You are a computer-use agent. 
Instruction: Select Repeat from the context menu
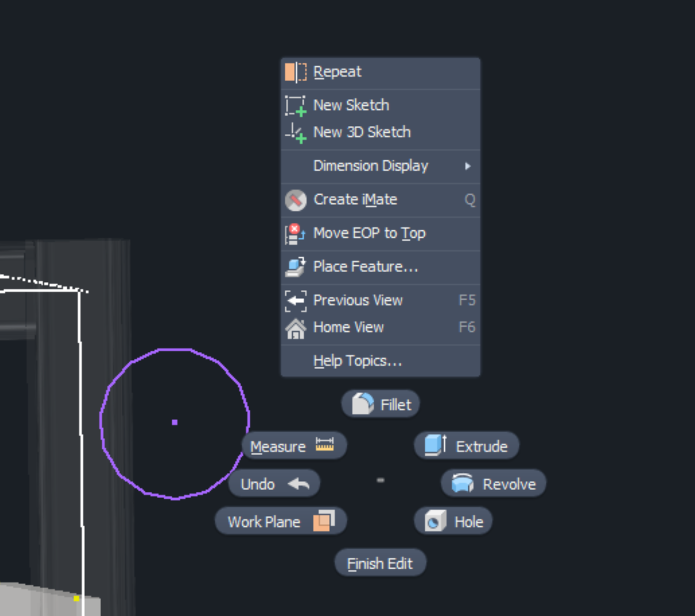[x=338, y=72]
